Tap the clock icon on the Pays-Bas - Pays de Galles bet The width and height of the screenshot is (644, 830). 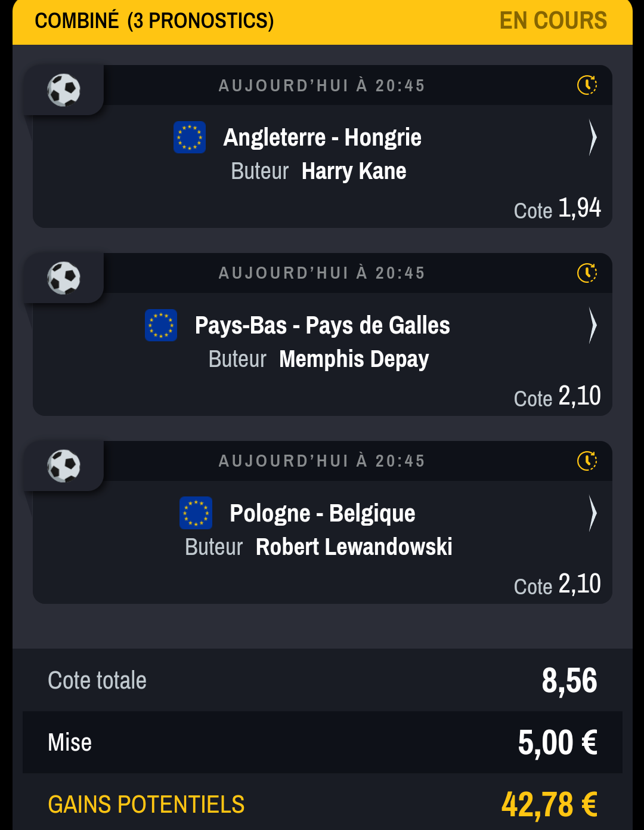587,273
